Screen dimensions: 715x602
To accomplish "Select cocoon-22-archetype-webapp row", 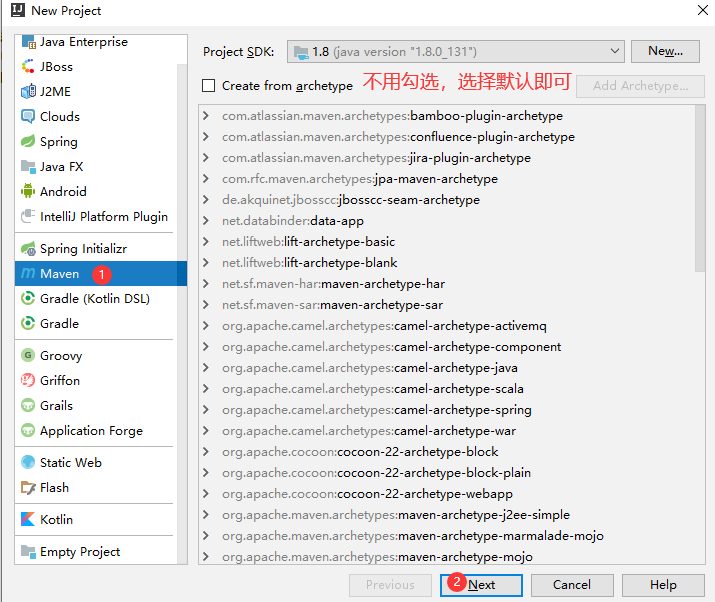I will coord(447,493).
